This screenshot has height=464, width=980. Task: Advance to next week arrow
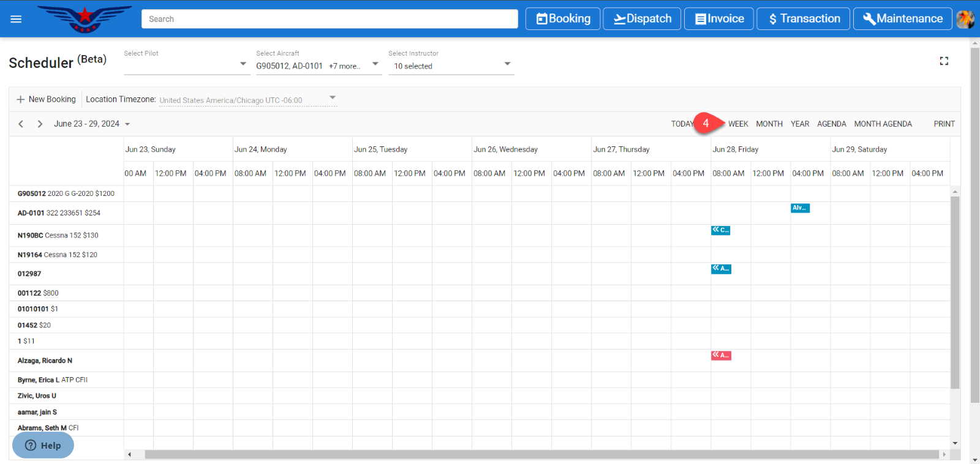pyautogui.click(x=40, y=124)
